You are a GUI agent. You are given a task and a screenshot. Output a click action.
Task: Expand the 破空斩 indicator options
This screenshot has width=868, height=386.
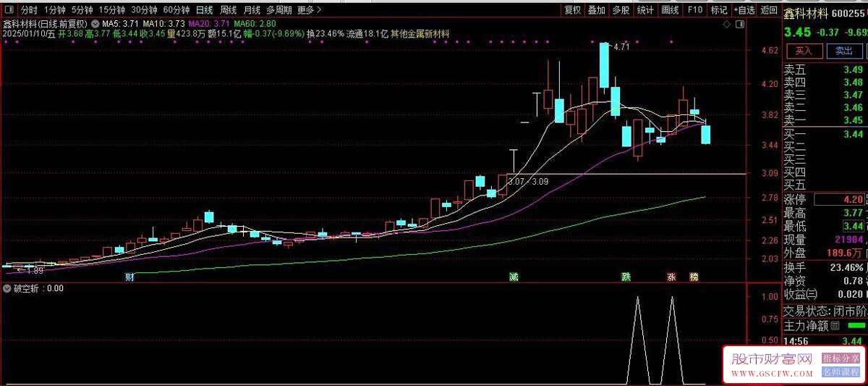7,288
